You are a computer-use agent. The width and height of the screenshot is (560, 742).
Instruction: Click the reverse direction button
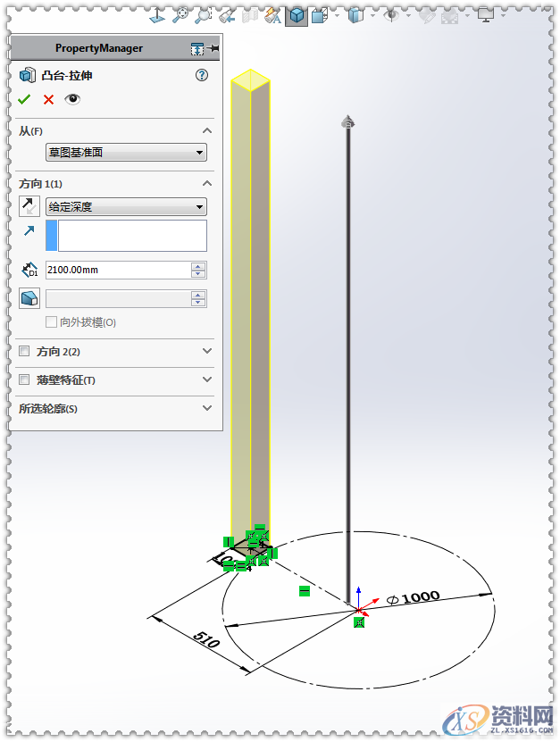(x=29, y=206)
